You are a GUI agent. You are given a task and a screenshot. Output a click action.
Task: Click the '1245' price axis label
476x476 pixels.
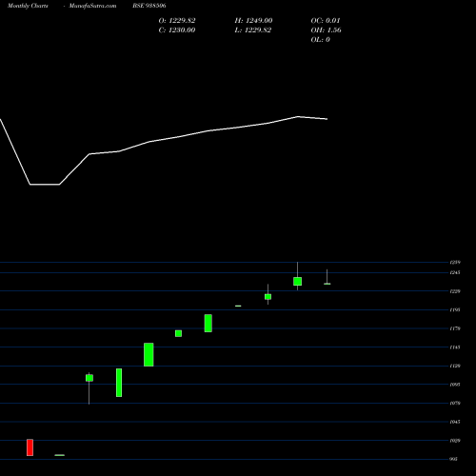(x=455, y=272)
